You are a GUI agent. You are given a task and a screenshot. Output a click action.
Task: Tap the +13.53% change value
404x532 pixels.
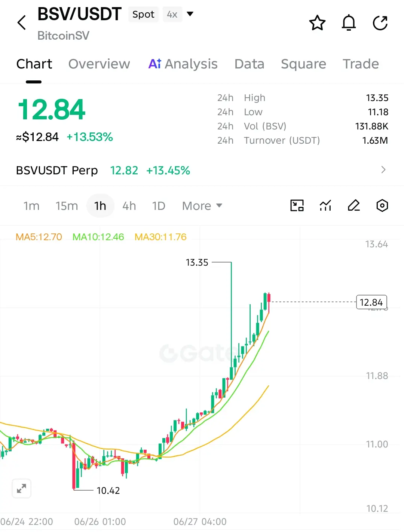(x=90, y=137)
